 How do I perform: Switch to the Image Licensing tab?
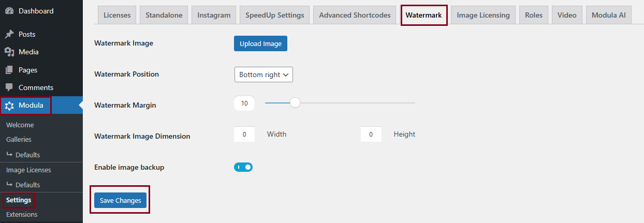483,15
